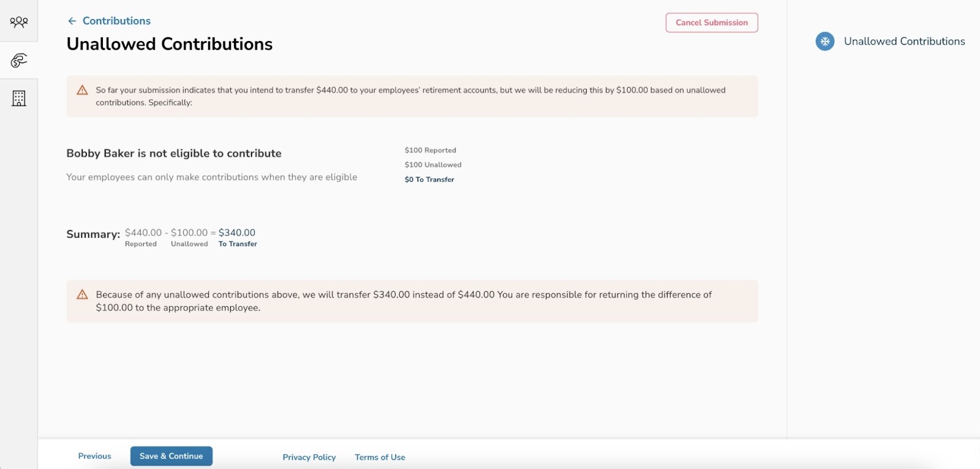
Task: Click the warning triangle in bottom alert
Action: (x=82, y=295)
